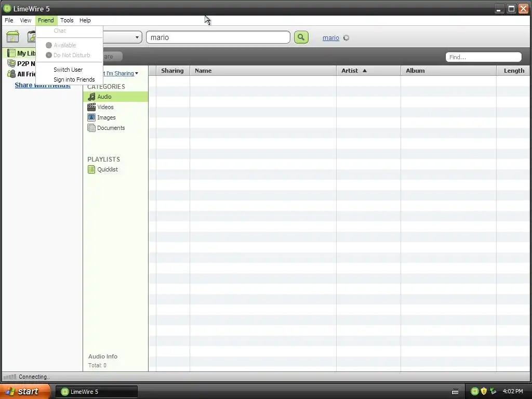Click the connection strength bars in the status bar
The image size is (532, 399).
click(x=9, y=377)
